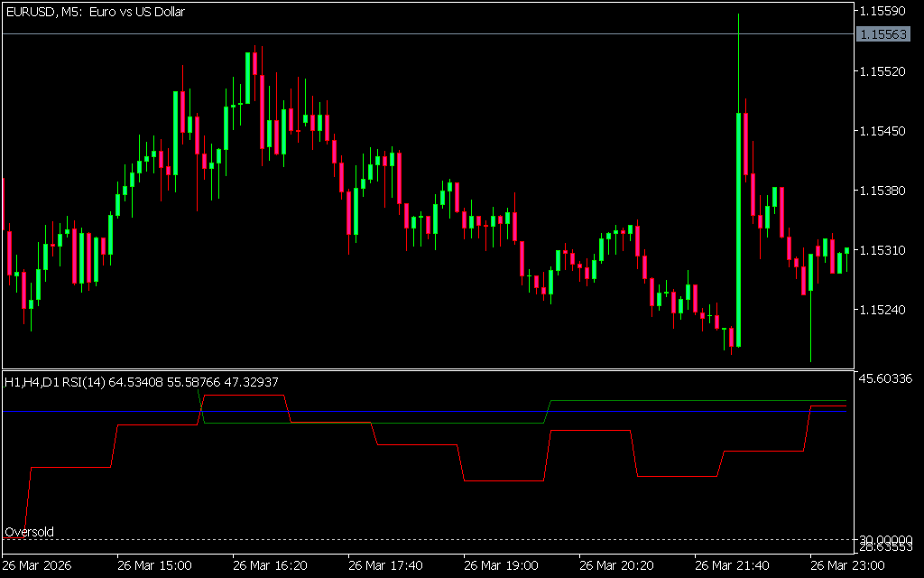Click the 26 Mar 17:40 time label
This screenshot has height=578, width=924.
point(385,565)
